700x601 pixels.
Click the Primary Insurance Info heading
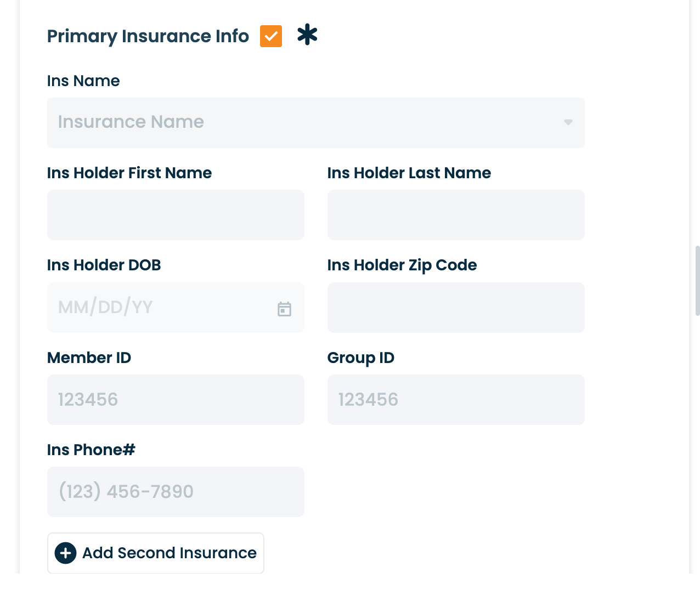tap(148, 36)
